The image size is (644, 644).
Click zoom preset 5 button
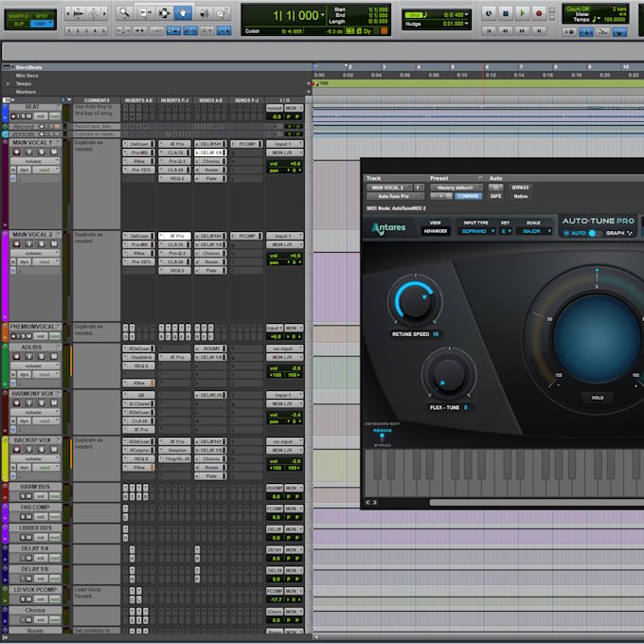pyautogui.click(x=103, y=31)
